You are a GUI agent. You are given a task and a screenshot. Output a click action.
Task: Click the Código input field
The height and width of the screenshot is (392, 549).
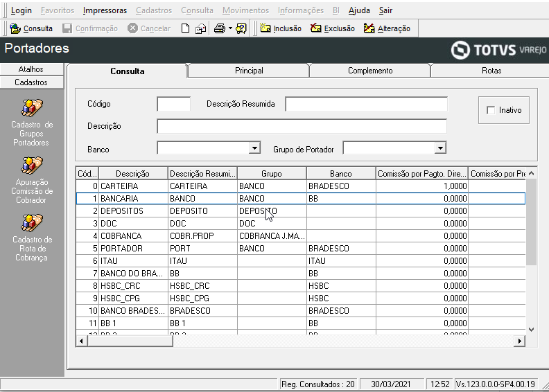coord(174,104)
